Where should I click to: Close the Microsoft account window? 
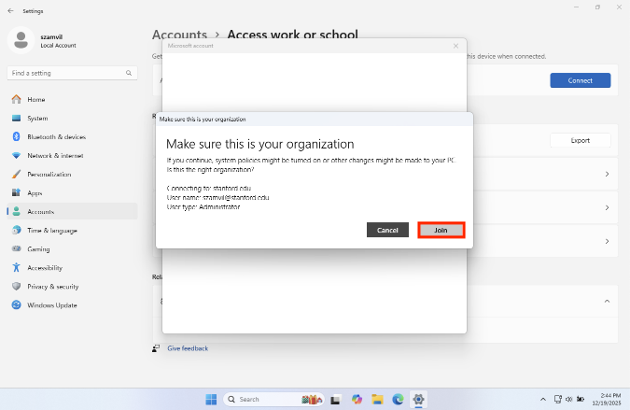pos(456,46)
